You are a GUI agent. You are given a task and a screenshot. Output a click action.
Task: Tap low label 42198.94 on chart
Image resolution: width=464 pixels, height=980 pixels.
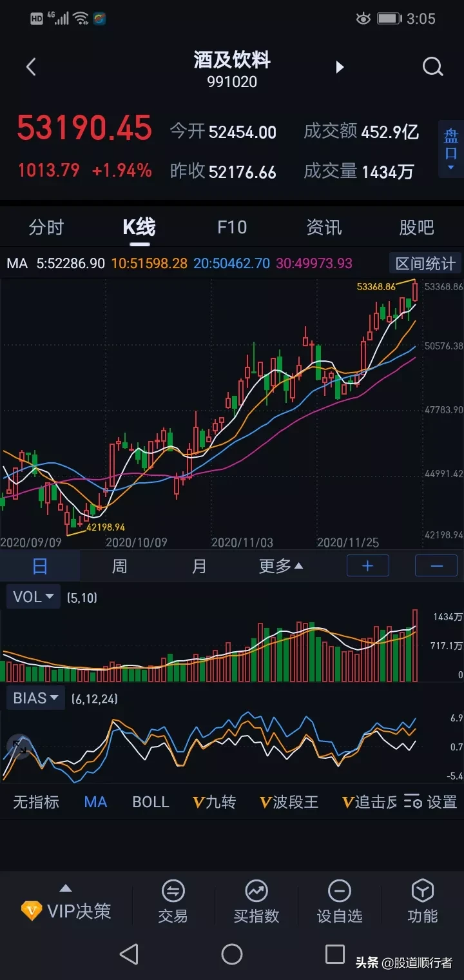tap(106, 527)
